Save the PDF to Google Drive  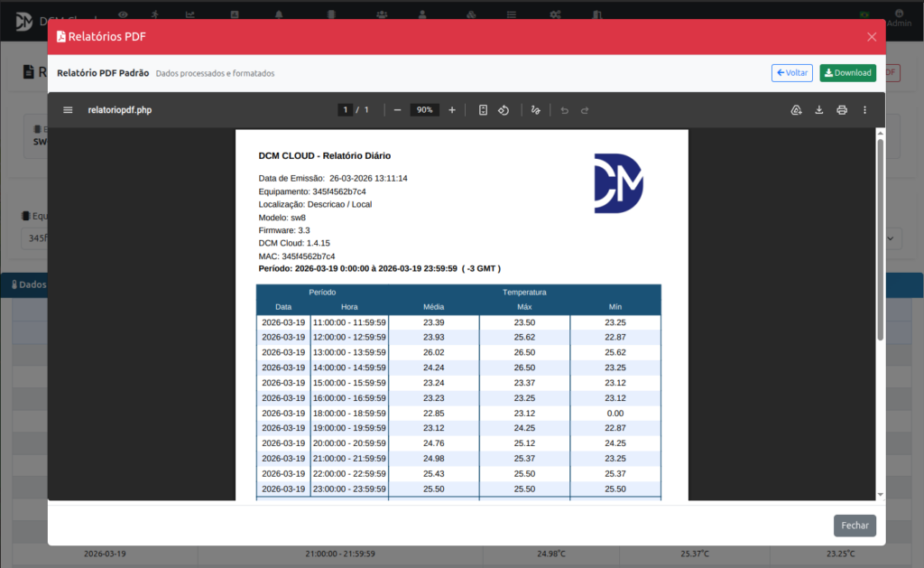click(x=796, y=110)
